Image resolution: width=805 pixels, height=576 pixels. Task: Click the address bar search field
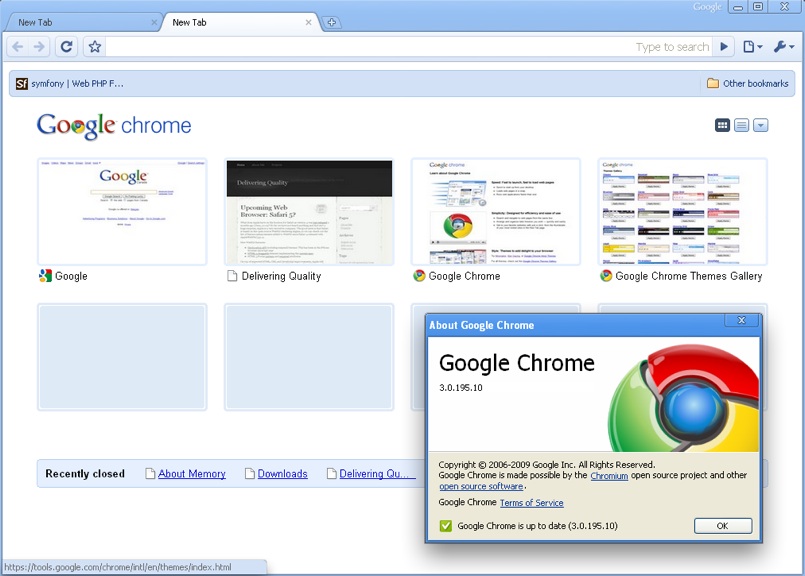coord(370,46)
